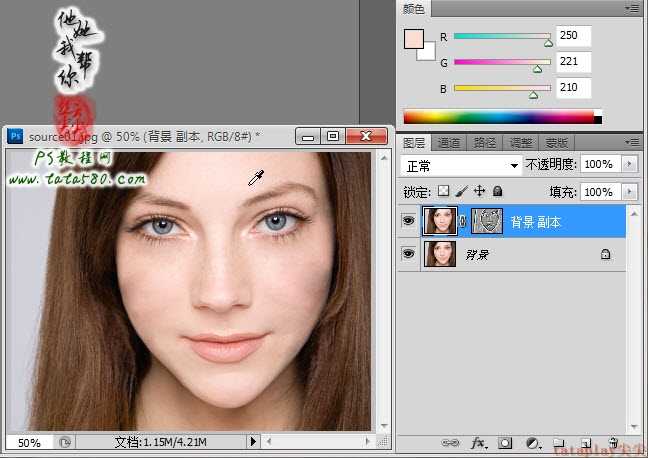Open the fx layer style menu

[479, 444]
